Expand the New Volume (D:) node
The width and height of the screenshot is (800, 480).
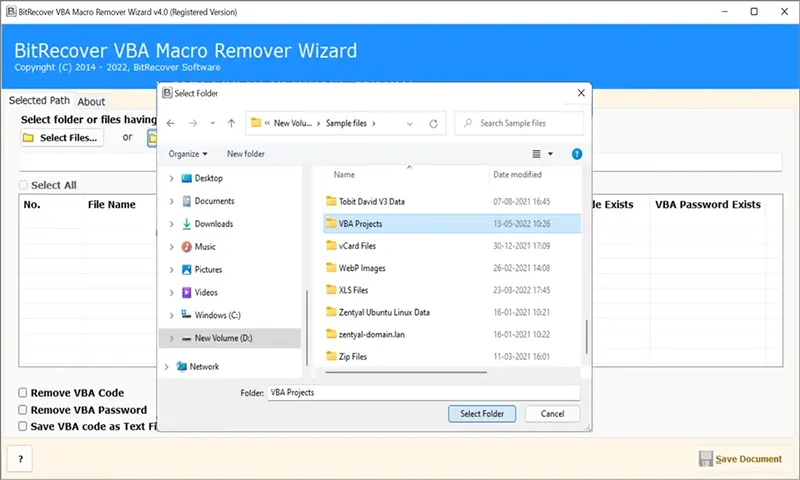(171, 338)
